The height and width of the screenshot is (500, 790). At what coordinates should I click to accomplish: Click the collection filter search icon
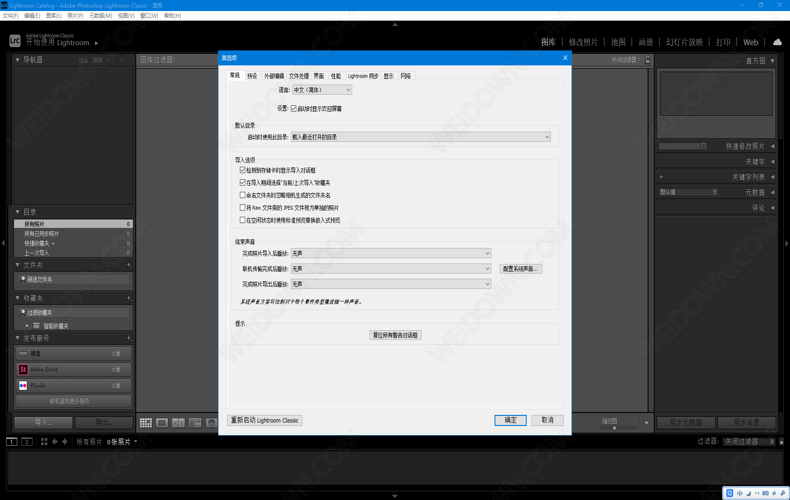23,312
